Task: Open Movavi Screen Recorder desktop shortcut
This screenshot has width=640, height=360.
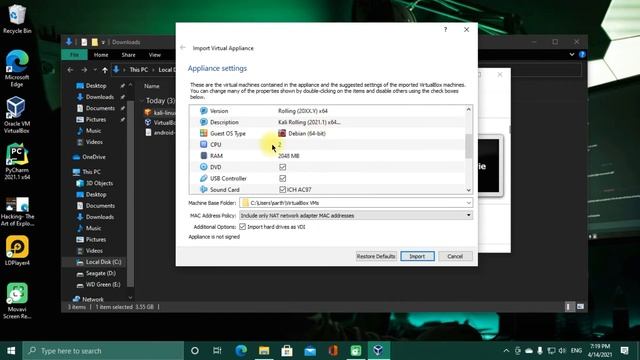Action: point(17,300)
